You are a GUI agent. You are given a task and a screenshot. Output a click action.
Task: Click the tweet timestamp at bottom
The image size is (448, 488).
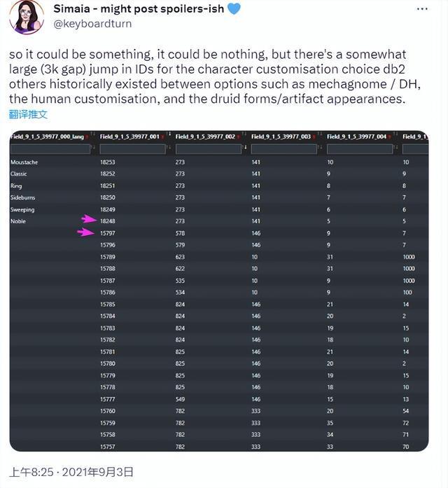click(71, 472)
